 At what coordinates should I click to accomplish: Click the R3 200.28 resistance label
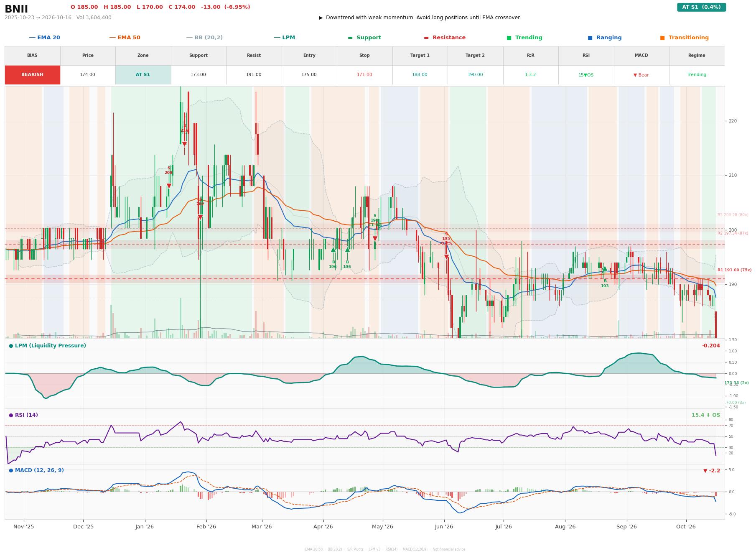point(733,215)
